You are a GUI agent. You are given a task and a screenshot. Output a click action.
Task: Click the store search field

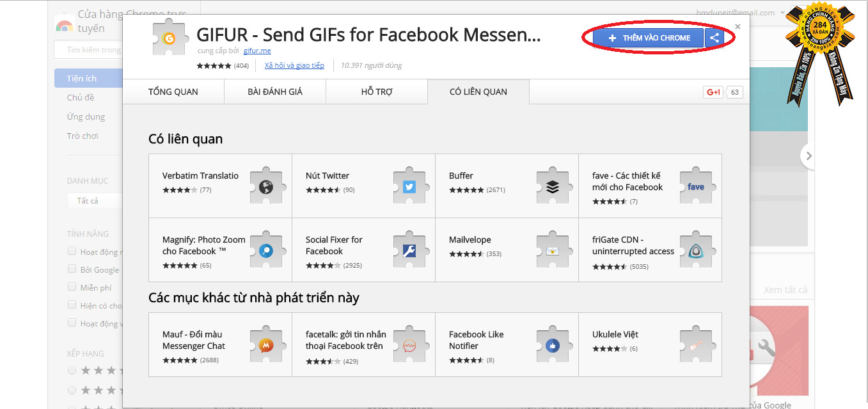click(x=88, y=49)
